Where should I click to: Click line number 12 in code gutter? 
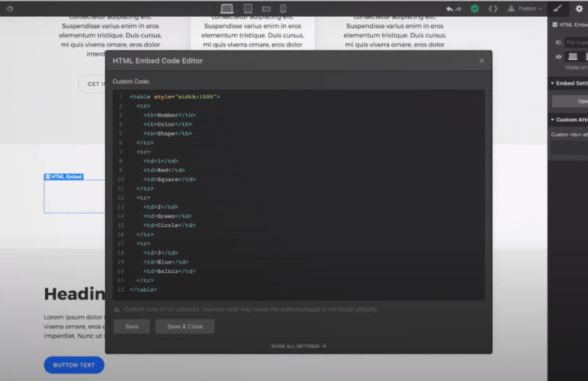(120, 198)
